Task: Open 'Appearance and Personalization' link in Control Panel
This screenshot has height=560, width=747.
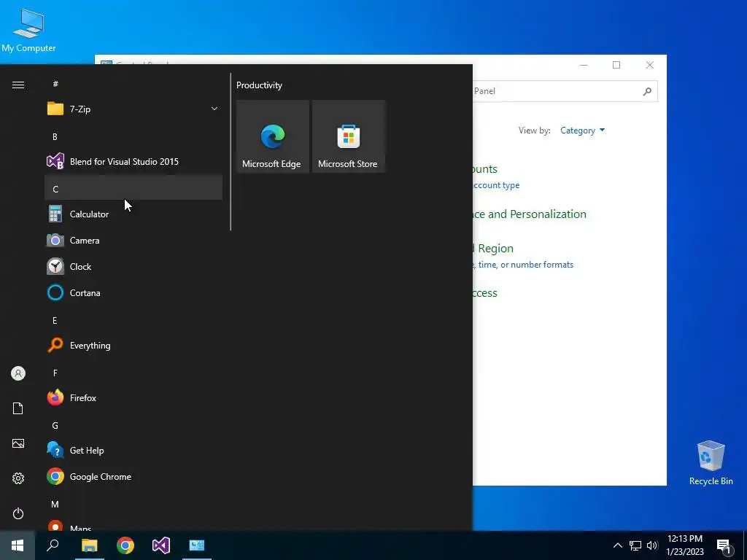Action: pyautogui.click(x=530, y=214)
